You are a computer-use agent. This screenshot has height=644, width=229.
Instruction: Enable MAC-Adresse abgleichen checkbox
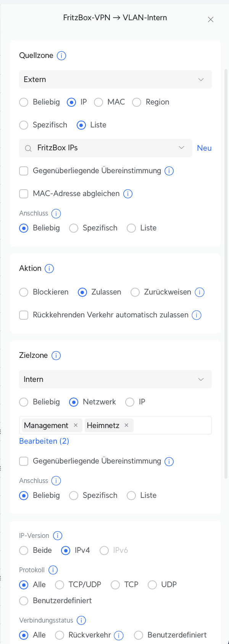pos(24,194)
